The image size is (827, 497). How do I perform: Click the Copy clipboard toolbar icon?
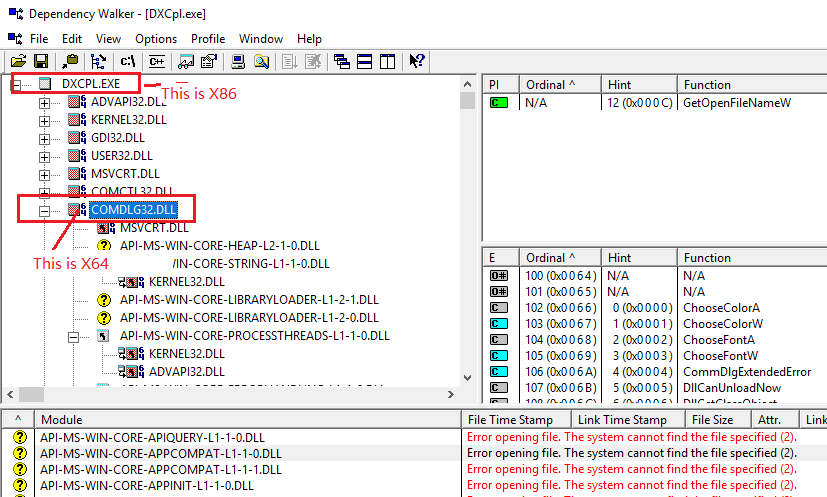[x=70, y=62]
